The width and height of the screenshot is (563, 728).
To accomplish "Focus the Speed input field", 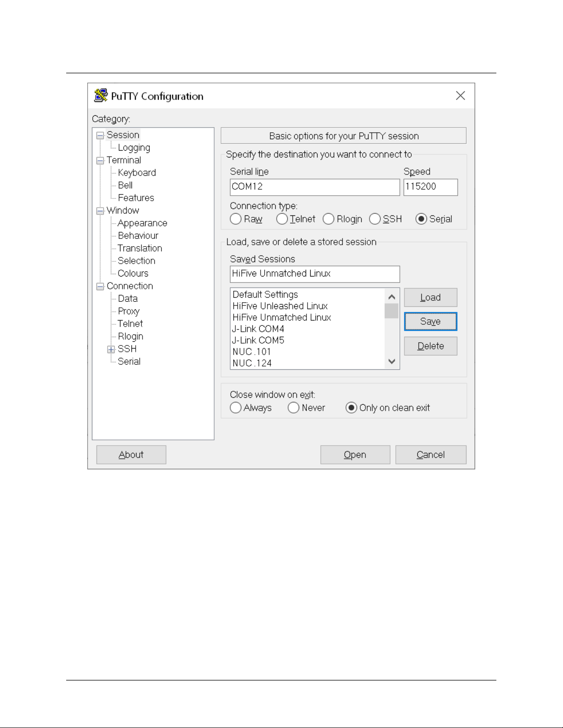I will coord(431,187).
